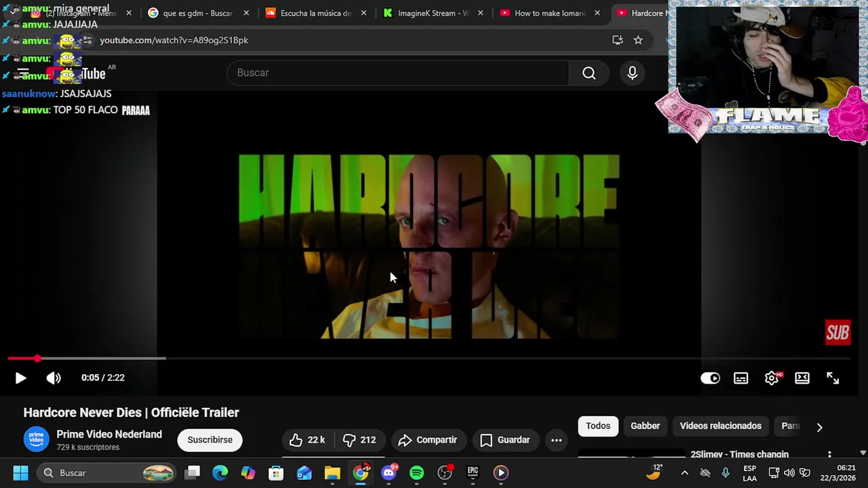
Task: Click the YouTube search field
Action: click(x=398, y=73)
